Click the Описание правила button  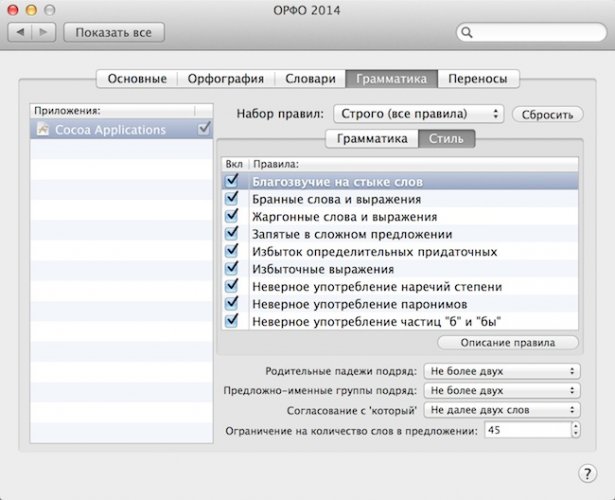pyautogui.click(x=508, y=343)
